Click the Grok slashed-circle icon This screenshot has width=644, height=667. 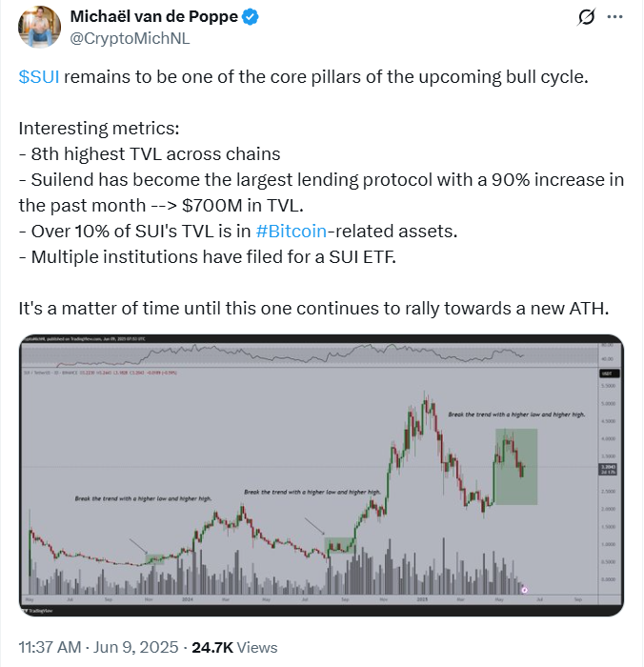pyautogui.click(x=586, y=17)
